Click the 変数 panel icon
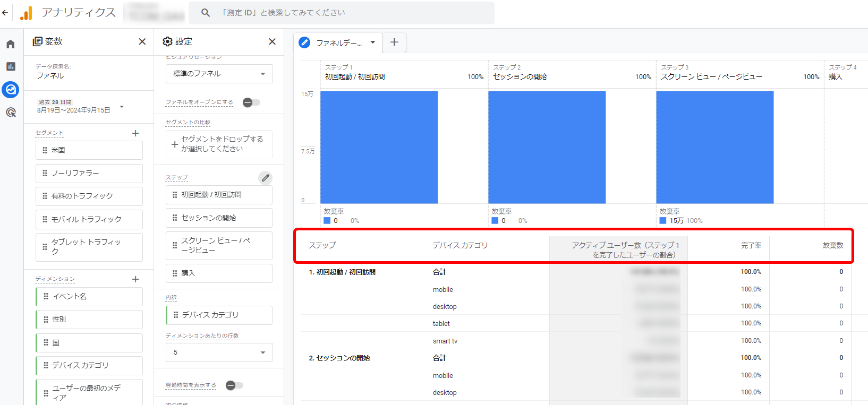 click(x=37, y=41)
